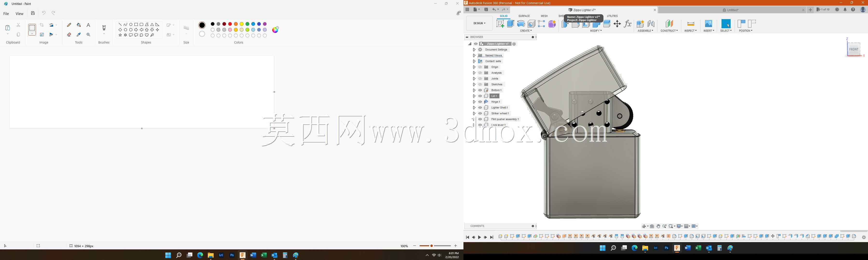Open Fusion 360 notifications bell
Screen dimensions: 868x260
845,9
